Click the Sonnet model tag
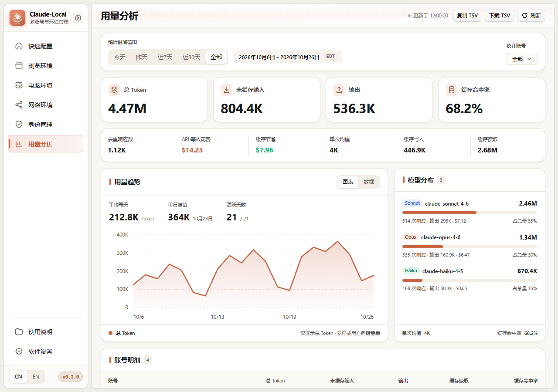 coord(412,203)
